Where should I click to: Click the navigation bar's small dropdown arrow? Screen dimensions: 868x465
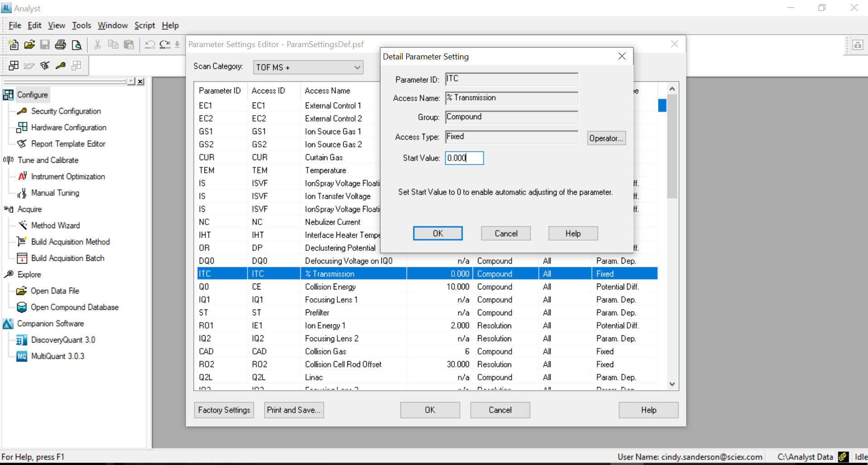click(131, 81)
